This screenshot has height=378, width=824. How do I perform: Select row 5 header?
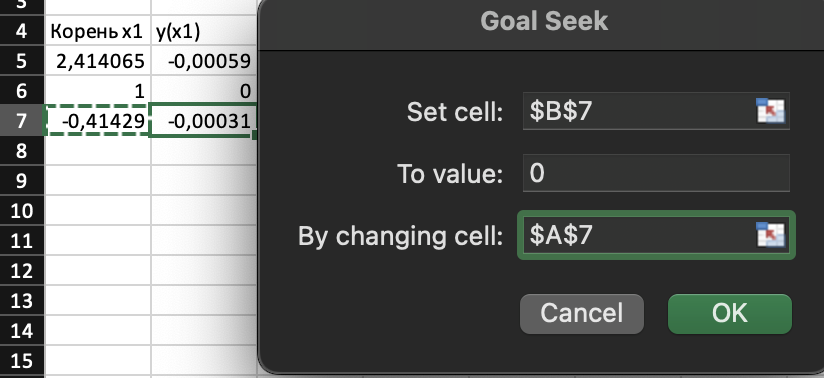[x=22, y=61]
